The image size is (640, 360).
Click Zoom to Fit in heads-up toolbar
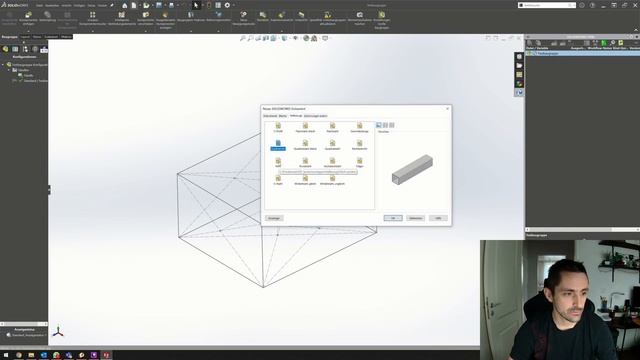243,38
